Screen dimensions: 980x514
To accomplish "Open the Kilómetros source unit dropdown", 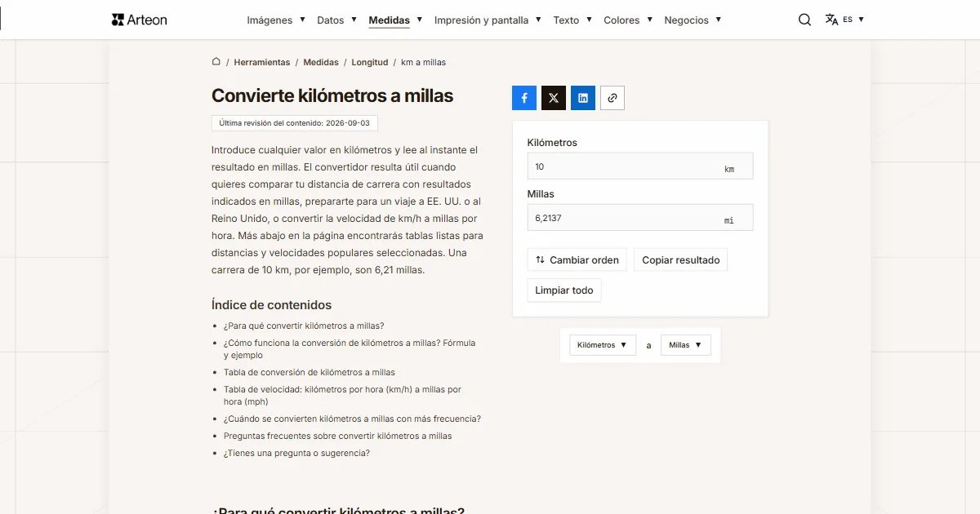I will 603,345.
